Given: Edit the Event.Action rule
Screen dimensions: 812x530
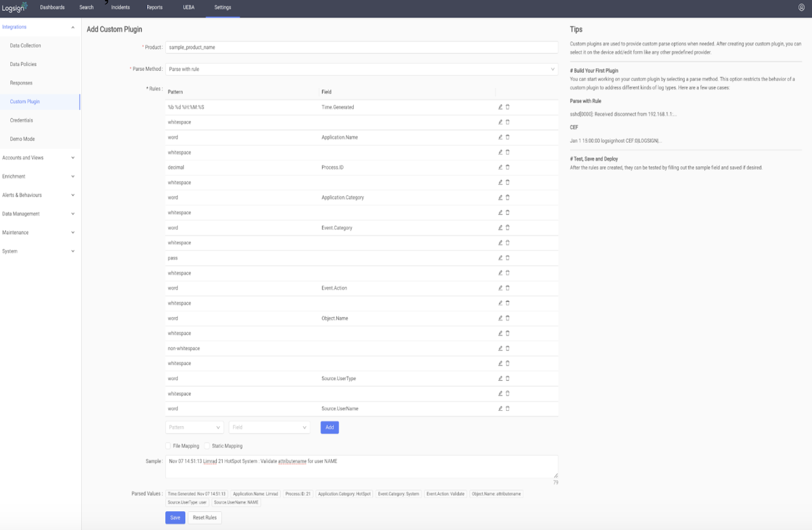Looking at the screenshot, I should tap(500, 288).
